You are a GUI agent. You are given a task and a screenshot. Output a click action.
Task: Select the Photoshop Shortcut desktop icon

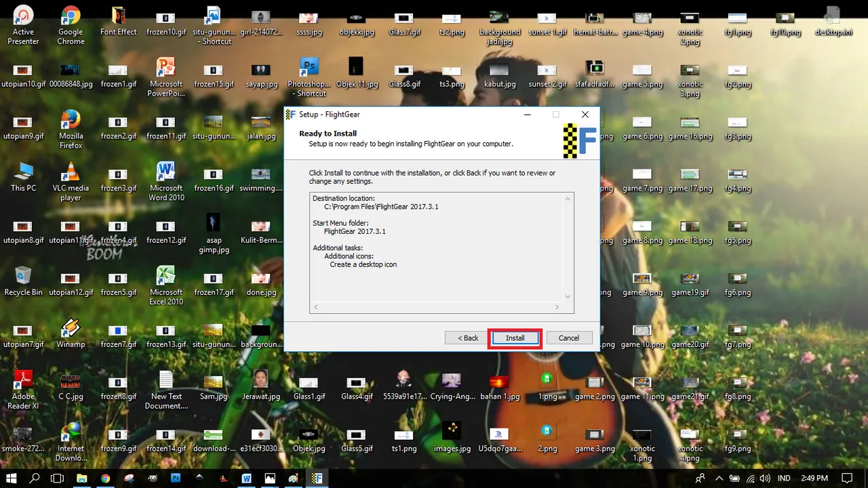pyautogui.click(x=309, y=78)
